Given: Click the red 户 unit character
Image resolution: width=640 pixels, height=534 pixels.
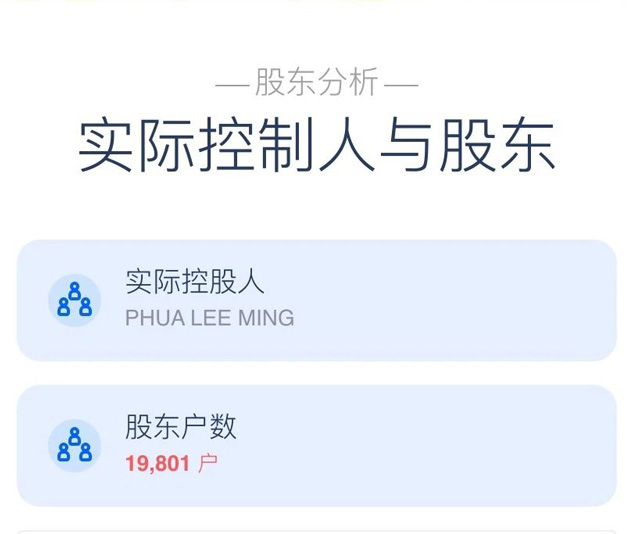Looking at the screenshot, I should click(x=208, y=464).
